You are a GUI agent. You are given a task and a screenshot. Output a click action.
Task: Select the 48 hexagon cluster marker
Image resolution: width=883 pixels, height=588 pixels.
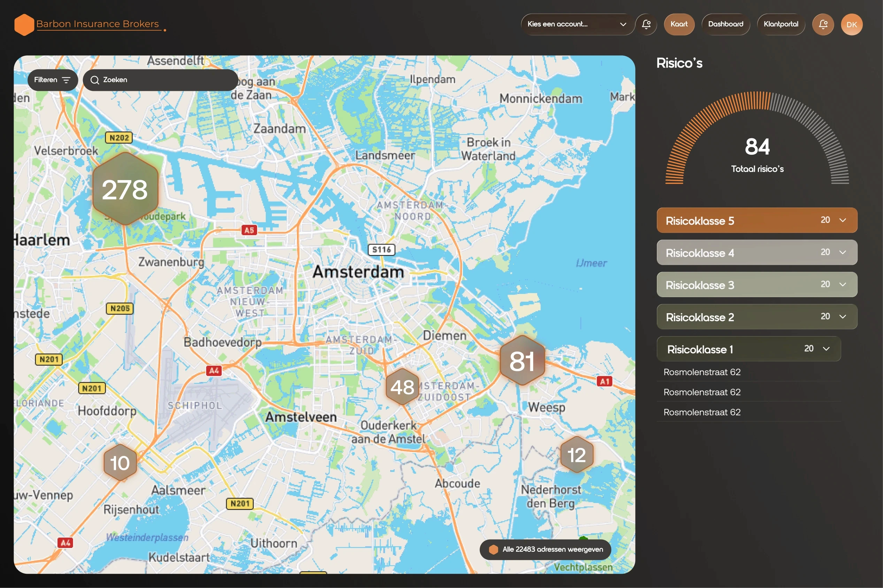402,387
